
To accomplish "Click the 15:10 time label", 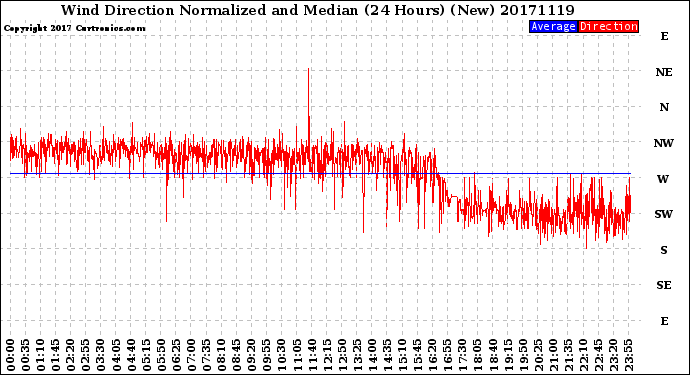I will tap(403, 355).
